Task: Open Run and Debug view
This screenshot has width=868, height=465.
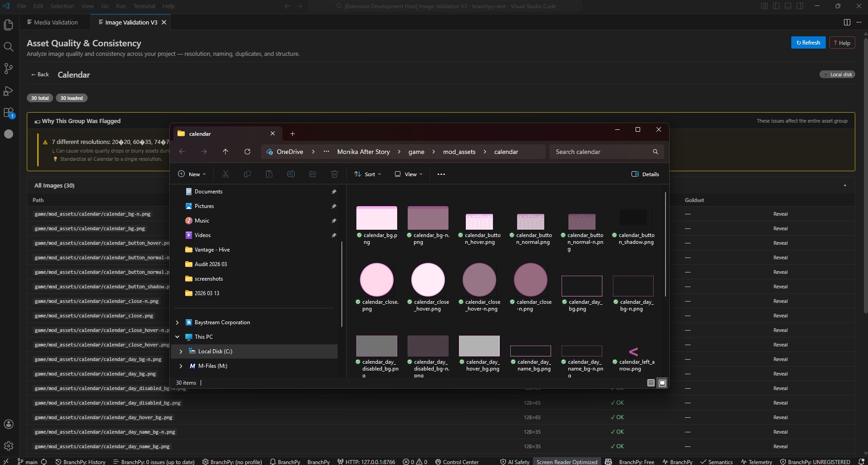Action: pos(8,91)
